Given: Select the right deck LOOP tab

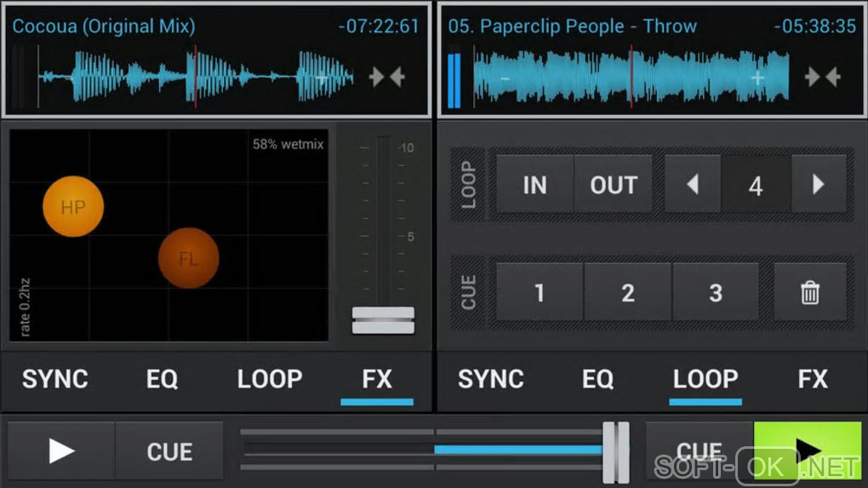Looking at the screenshot, I should coord(705,380).
